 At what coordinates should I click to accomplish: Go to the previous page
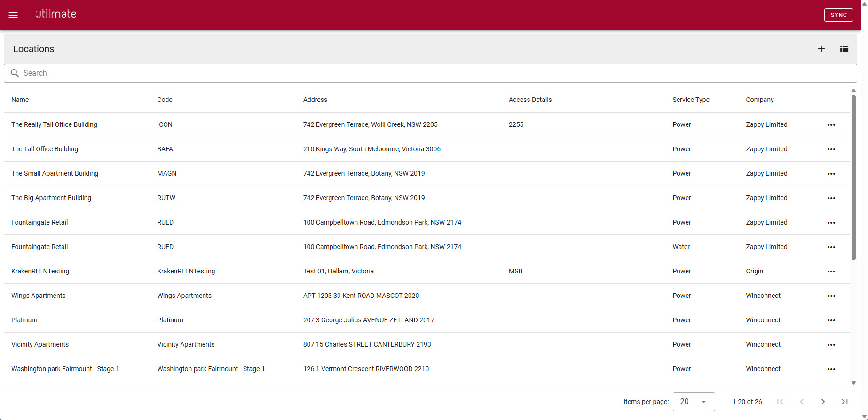pos(802,402)
